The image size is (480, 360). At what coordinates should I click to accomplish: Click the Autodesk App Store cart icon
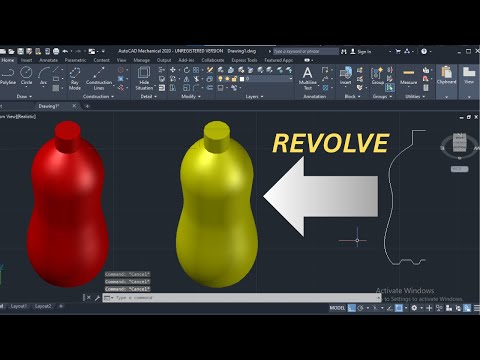(398, 51)
